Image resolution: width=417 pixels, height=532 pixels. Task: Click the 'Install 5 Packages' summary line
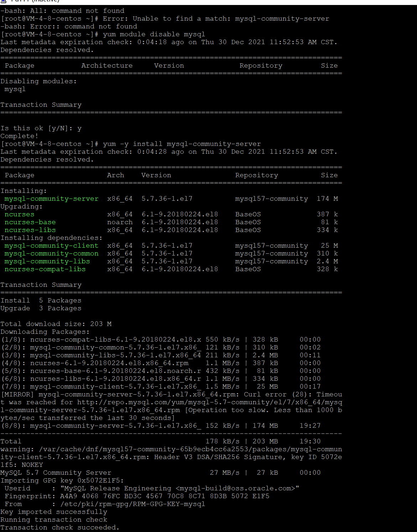[x=41, y=301]
